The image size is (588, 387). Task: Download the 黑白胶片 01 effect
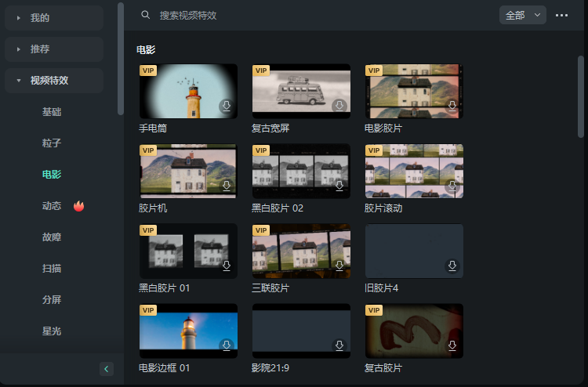point(227,266)
